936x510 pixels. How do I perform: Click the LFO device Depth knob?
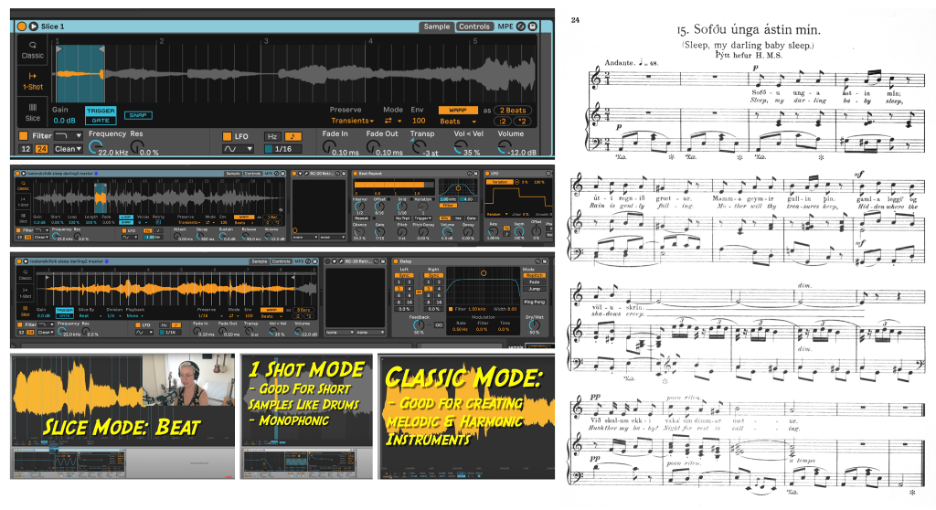pyautogui.click(x=521, y=231)
